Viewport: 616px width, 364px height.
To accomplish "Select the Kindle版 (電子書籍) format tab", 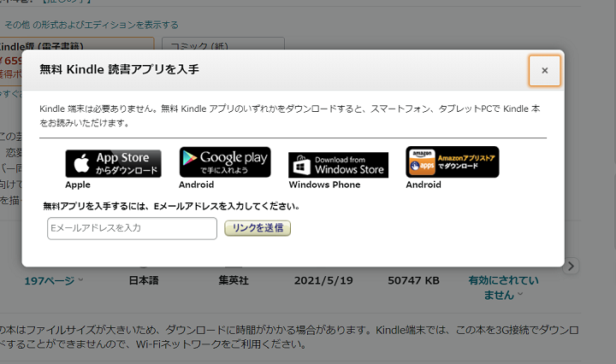I will click(77, 44).
